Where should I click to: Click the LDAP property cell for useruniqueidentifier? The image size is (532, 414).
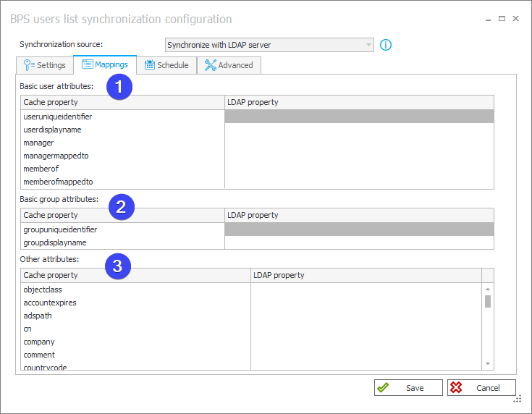[x=359, y=117]
